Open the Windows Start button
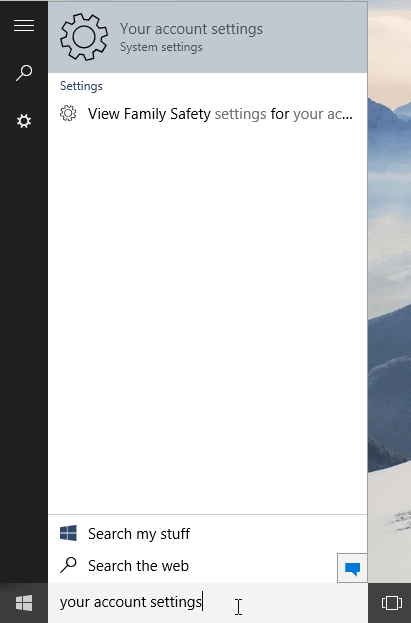 coord(24,603)
